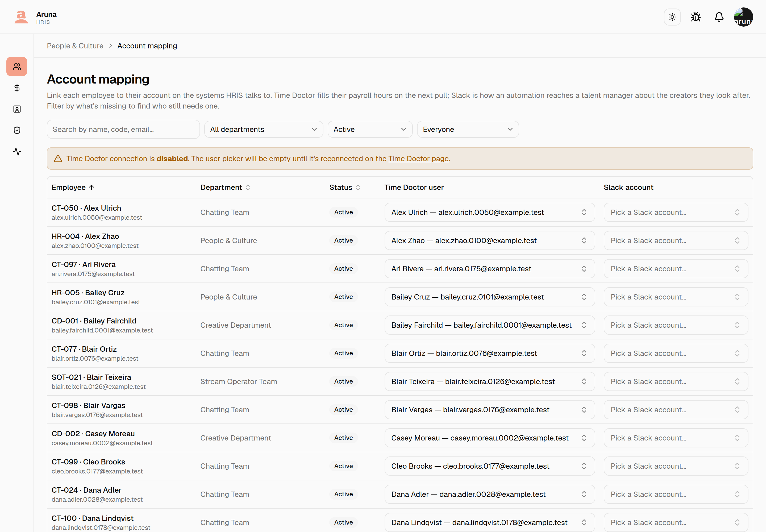This screenshot has height=532, width=766.
Task: Open the notifications bell
Action: coord(719,17)
